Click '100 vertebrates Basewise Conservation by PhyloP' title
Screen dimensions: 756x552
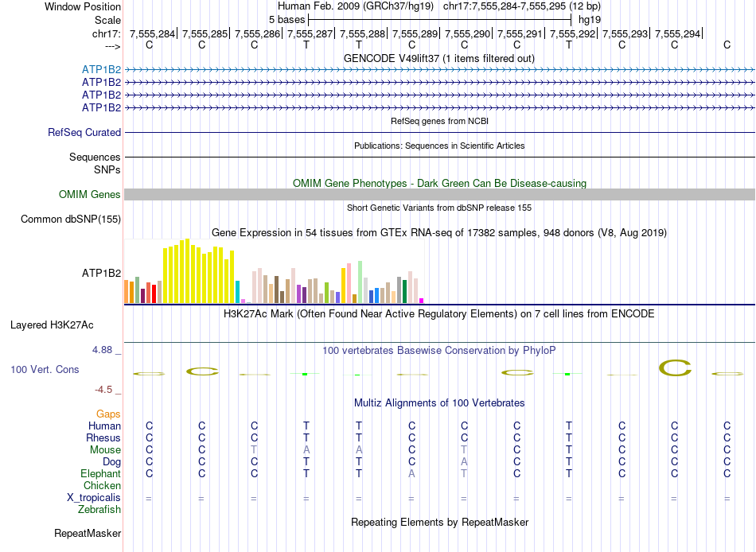[439, 351]
